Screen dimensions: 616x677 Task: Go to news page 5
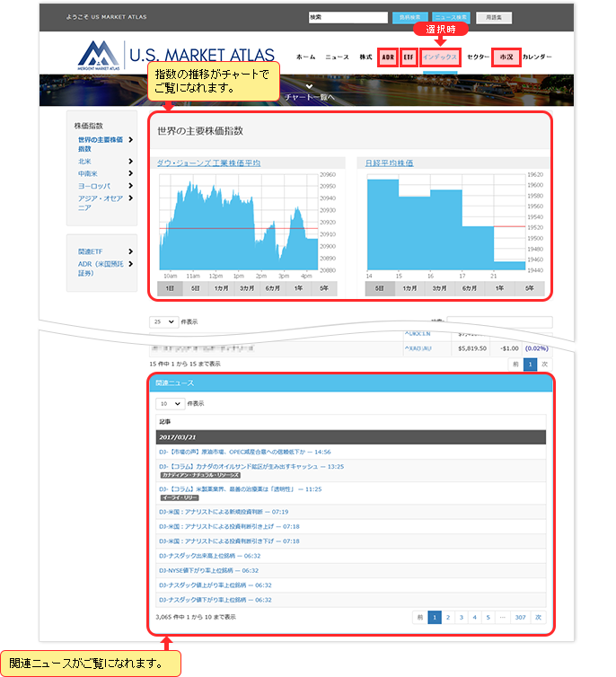(x=488, y=618)
